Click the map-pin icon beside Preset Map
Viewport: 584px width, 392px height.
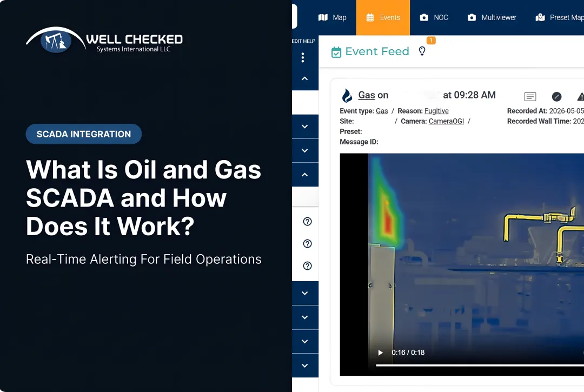[x=540, y=17]
